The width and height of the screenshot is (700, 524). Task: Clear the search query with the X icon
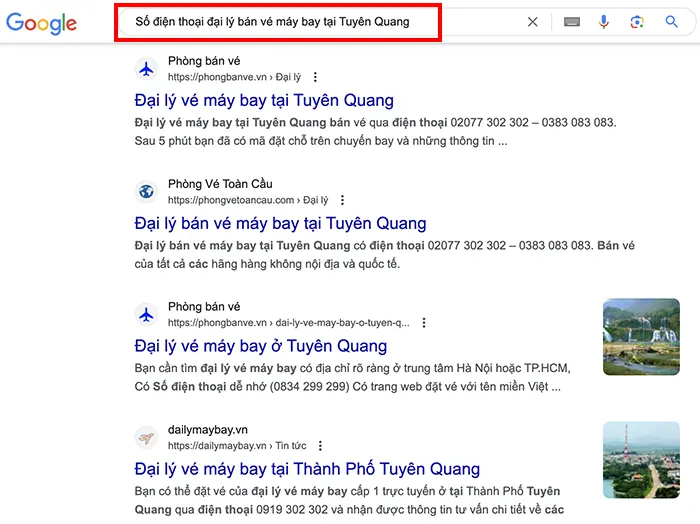(x=532, y=22)
